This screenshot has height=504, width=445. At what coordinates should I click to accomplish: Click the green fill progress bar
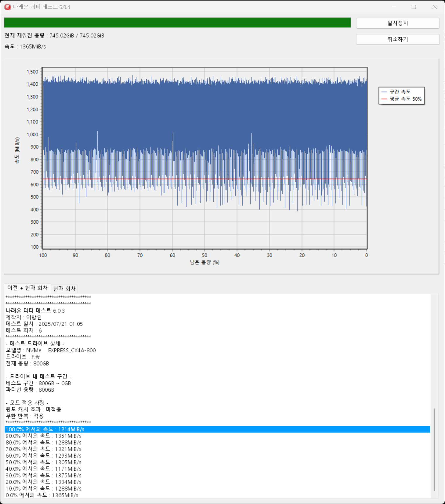[177, 23]
